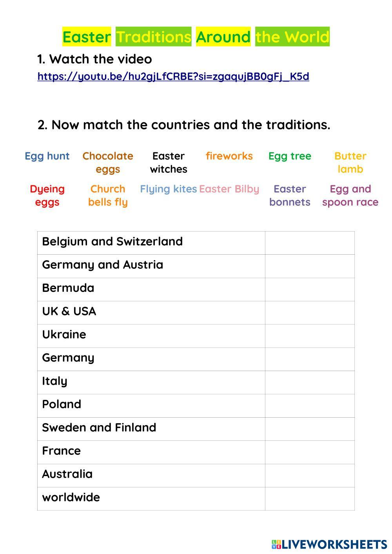Click the Liveworksheets logo icon
The height and width of the screenshot is (554, 392).
[x=276, y=544]
